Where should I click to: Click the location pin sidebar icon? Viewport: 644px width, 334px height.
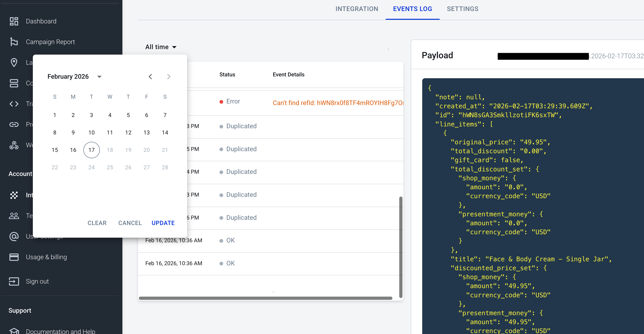(x=14, y=62)
